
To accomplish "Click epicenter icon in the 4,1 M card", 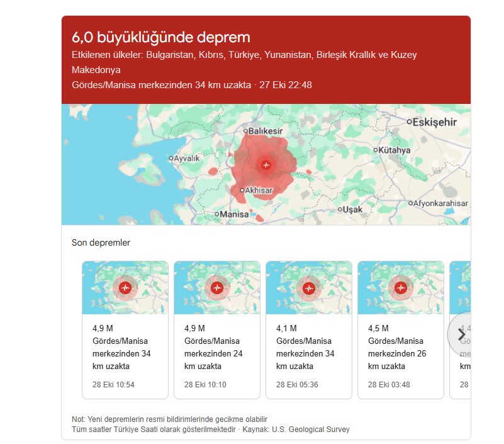I will (309, 288).
